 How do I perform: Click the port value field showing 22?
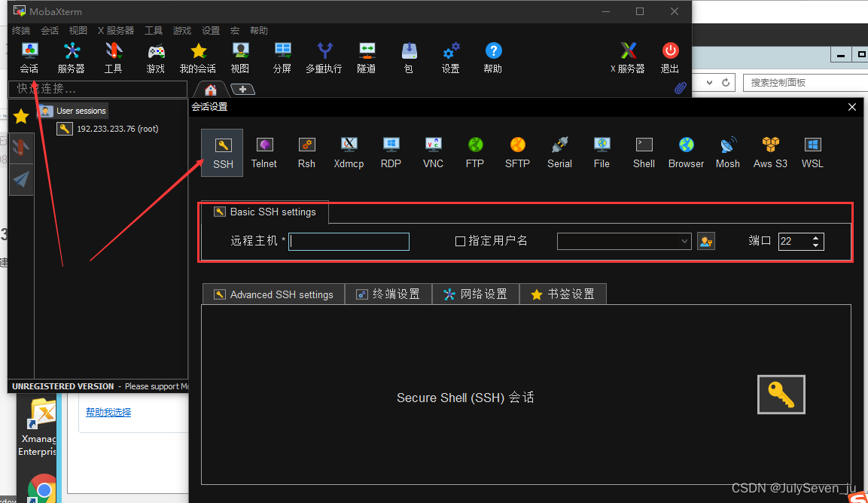point(794,242)
